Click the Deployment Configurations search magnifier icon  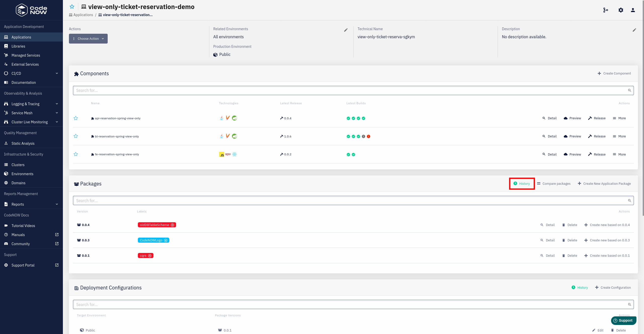[x=629, y=305]
